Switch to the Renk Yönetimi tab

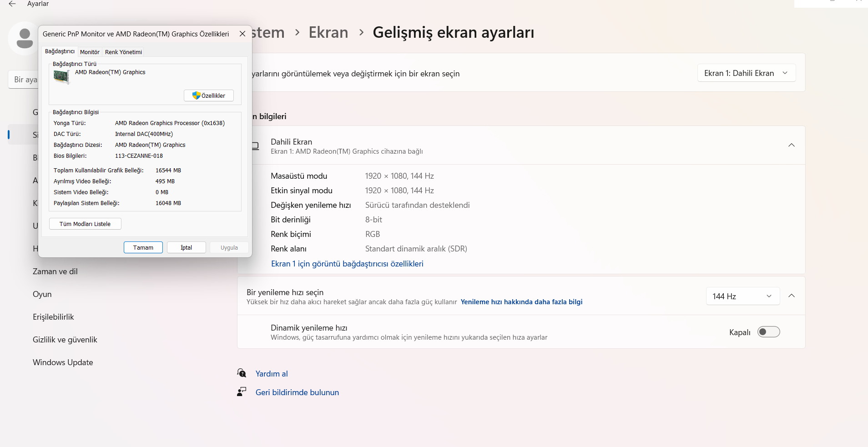[123, 52]
